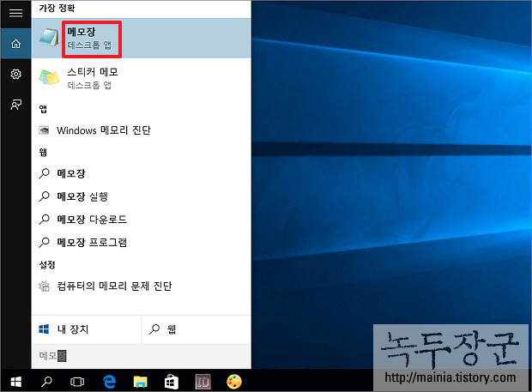Click the 웹 category header above suggestions

point(43,153)
